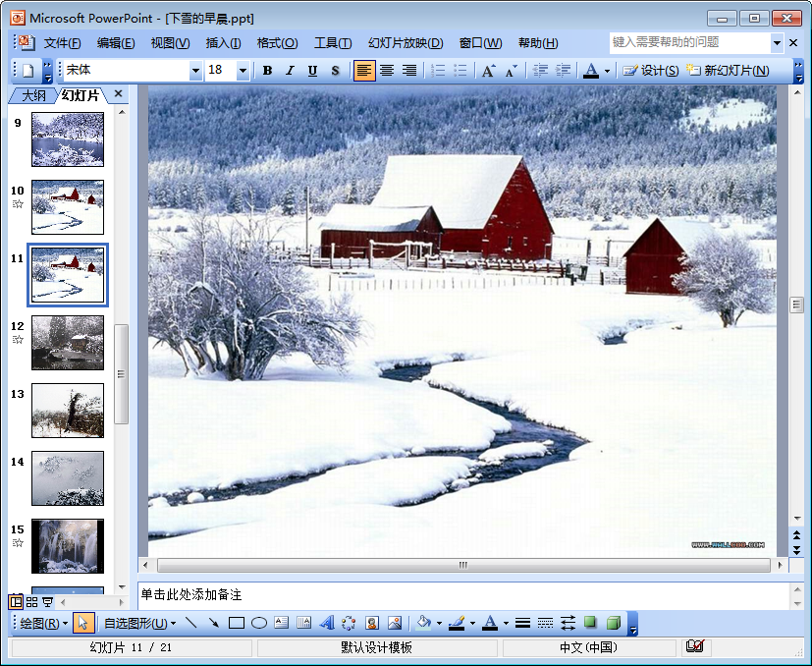The image size is (812, 666).
Task: Insert WordArt
Action: coord(326,623)
